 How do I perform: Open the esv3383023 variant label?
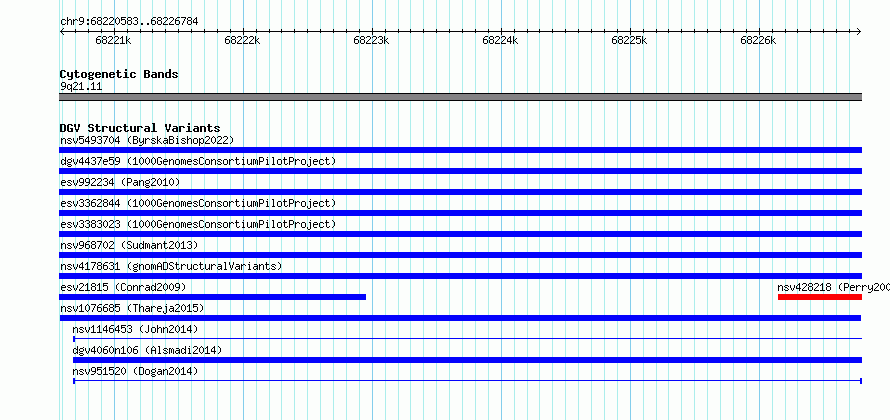point(198,224)
